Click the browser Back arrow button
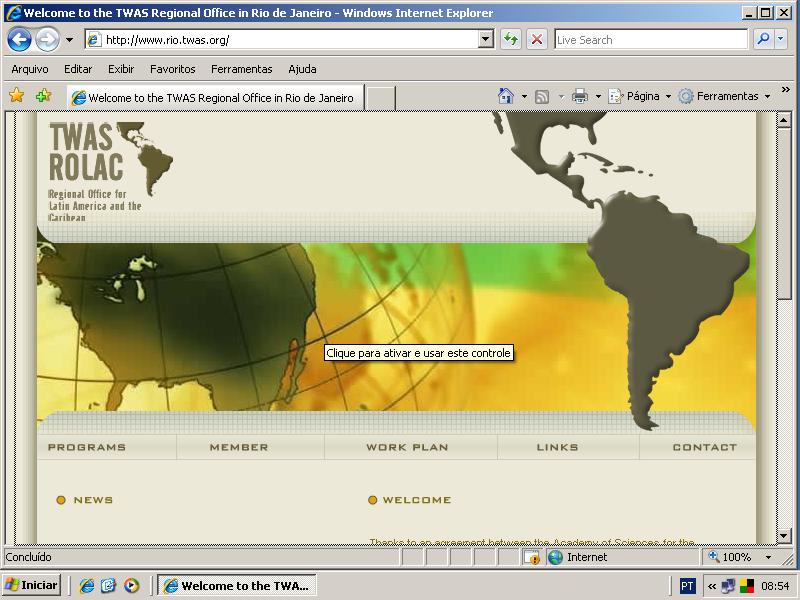The image size is (800, 600). coord(19,39)
